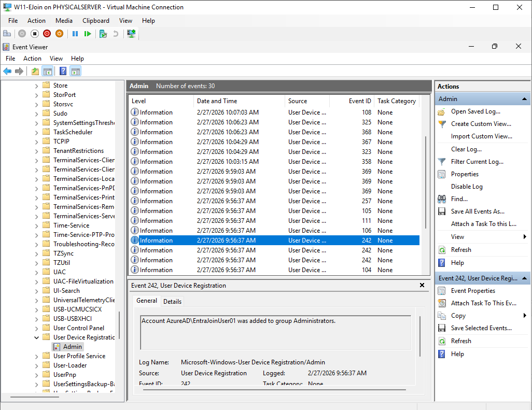
Task: Expand the Time-Service tree node
Action: (36, 225)
